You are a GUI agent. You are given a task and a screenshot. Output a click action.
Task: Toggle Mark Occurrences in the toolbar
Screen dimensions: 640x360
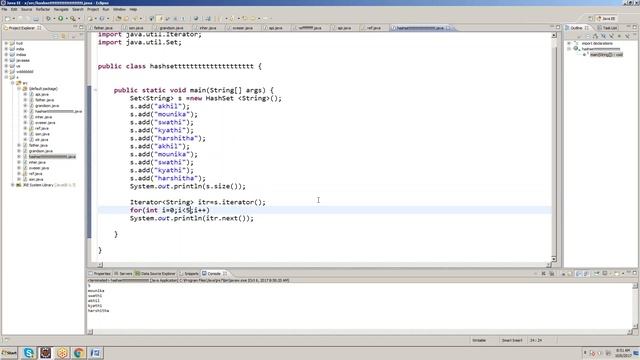[161, 18]
